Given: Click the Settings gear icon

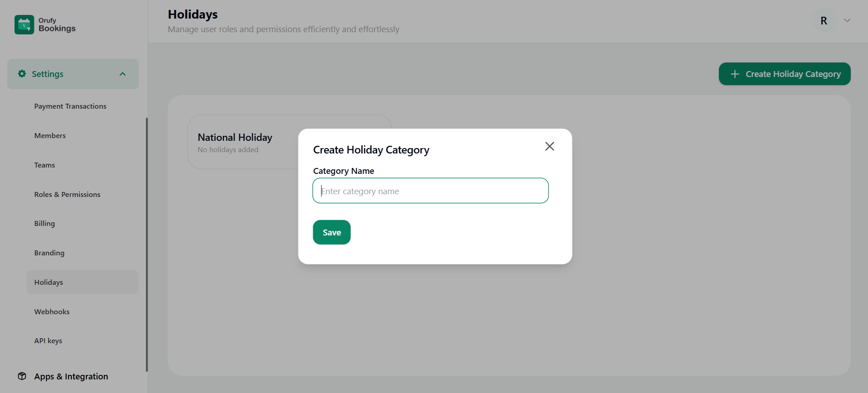Looking at the screenshot, I should 22,74.
